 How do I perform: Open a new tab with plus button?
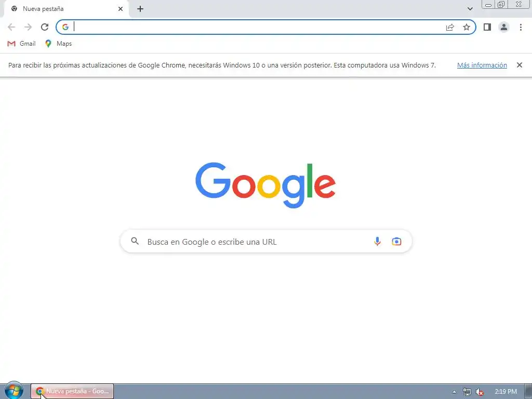click(x=140, y=9)
